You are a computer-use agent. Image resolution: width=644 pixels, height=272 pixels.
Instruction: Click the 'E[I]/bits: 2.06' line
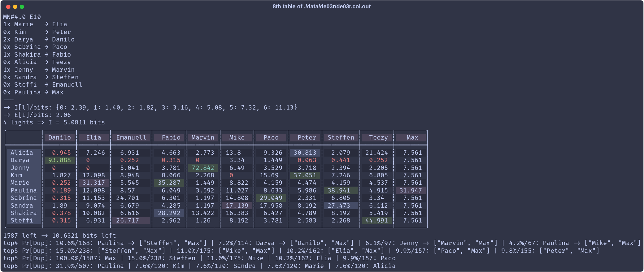pos(37,115)
